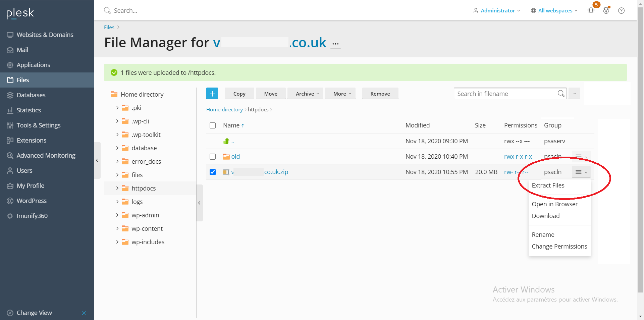Follow the Home directory breadcrumb link

coord(224,110)
